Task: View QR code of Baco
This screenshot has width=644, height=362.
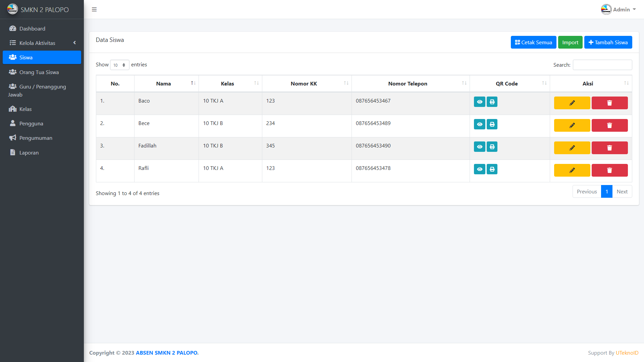Action: 480,102
